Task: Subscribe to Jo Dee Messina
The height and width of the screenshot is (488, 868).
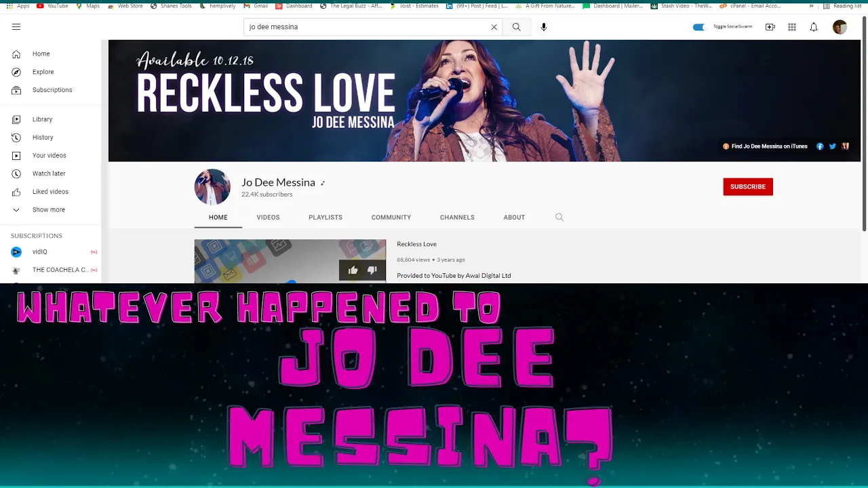Action: coord(748,186)
